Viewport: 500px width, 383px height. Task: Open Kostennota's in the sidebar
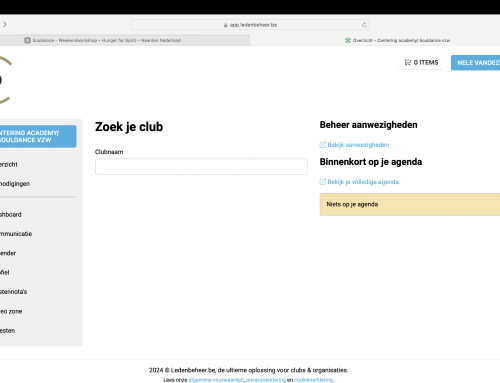coord(13,292)
